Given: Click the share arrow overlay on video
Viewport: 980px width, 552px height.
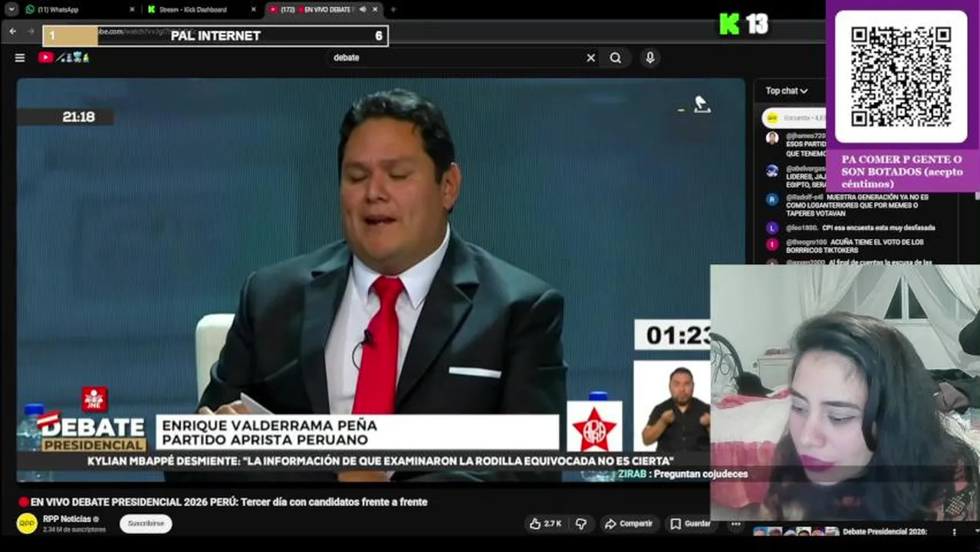Looking at the screenshot, I should click(702, 104).
